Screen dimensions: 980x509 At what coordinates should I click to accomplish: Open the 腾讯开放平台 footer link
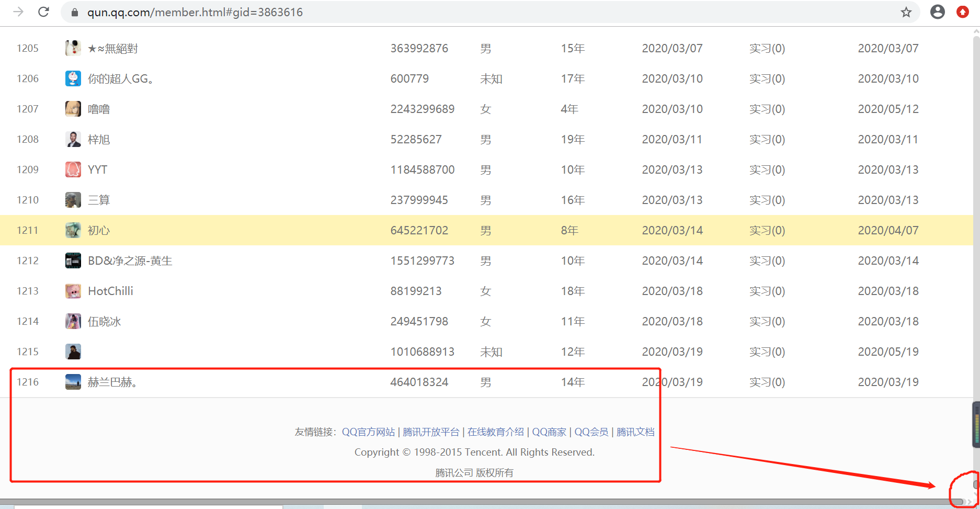tap(431, 432)
